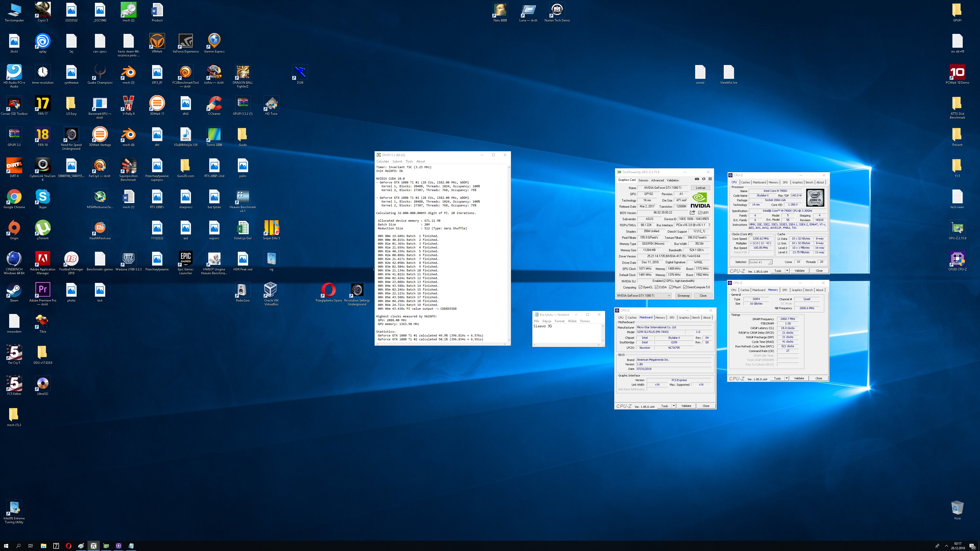Screen dimensions: 980x551
Task: Show hidden system tray icons chevron
Action: (947, 546)
